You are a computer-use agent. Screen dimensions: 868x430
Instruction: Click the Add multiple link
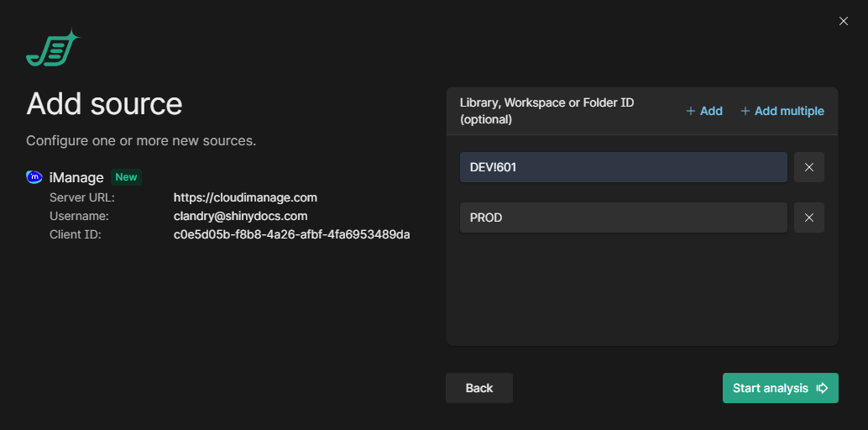788,111
